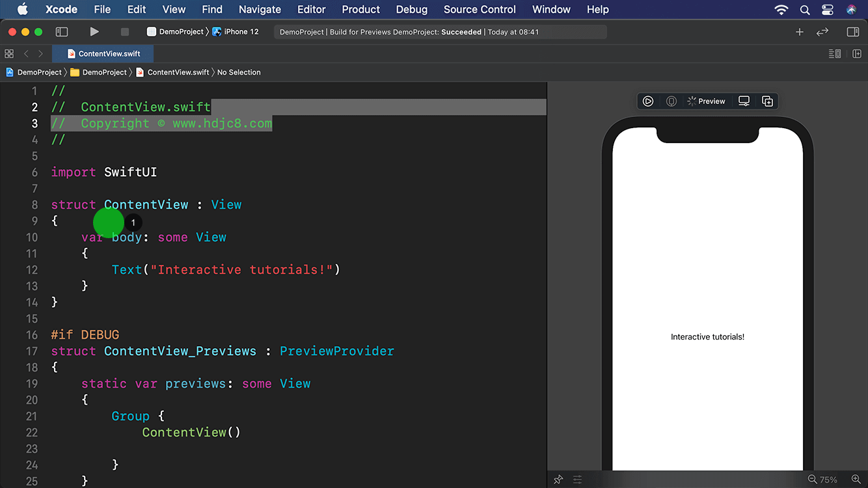Screen dimensions: 868x488
Task: Choose the iPhone 12 run destination
Action: (236, 31)
